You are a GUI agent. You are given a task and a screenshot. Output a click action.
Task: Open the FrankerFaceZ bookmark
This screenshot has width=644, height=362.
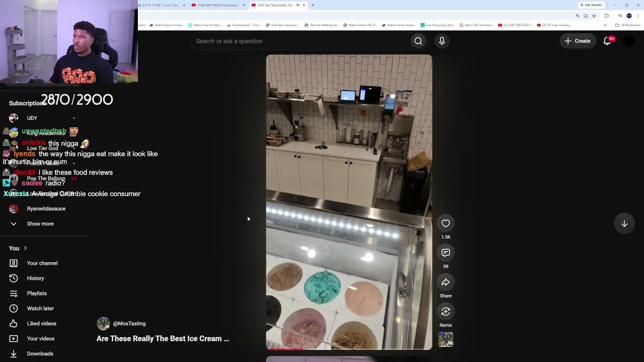pos(244,25)
